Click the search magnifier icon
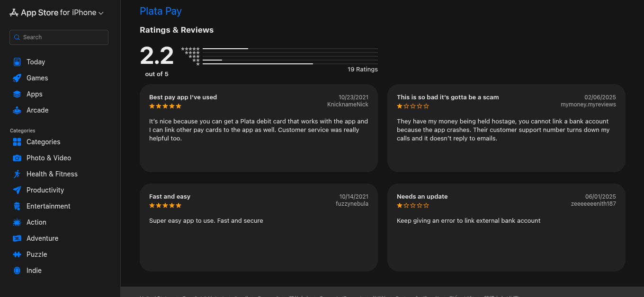Image resolution: width=644 pixels, height=297 pixels. pos(18,37)
